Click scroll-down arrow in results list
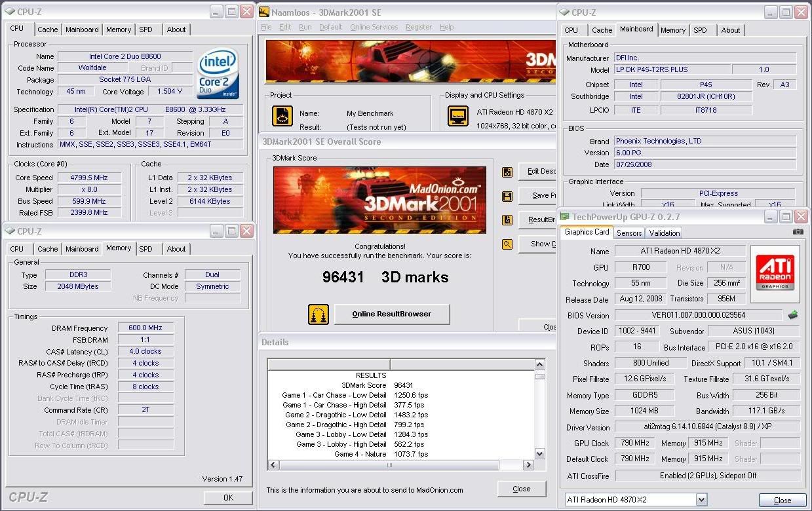 (540, 453)
